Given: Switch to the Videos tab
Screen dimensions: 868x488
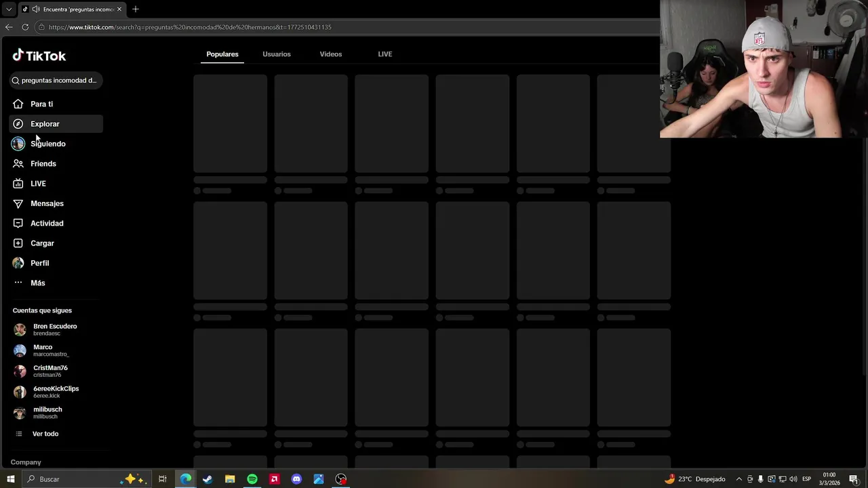Looking at the screenshot, I should 331,54.
